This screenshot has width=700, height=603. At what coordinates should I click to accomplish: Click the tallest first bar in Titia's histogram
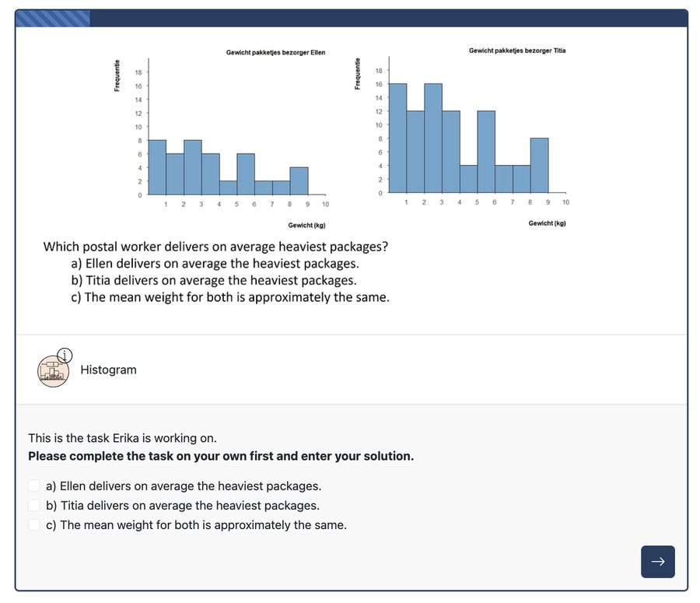tap(397, 138)
